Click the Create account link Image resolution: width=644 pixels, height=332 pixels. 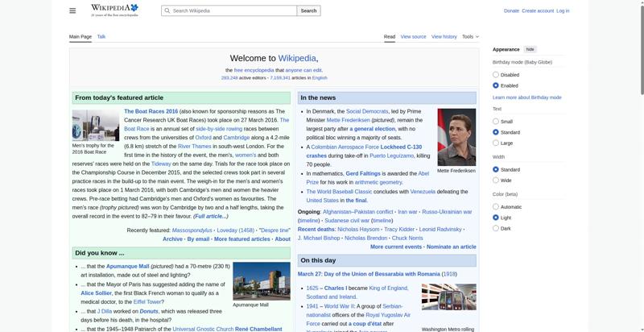538,10
